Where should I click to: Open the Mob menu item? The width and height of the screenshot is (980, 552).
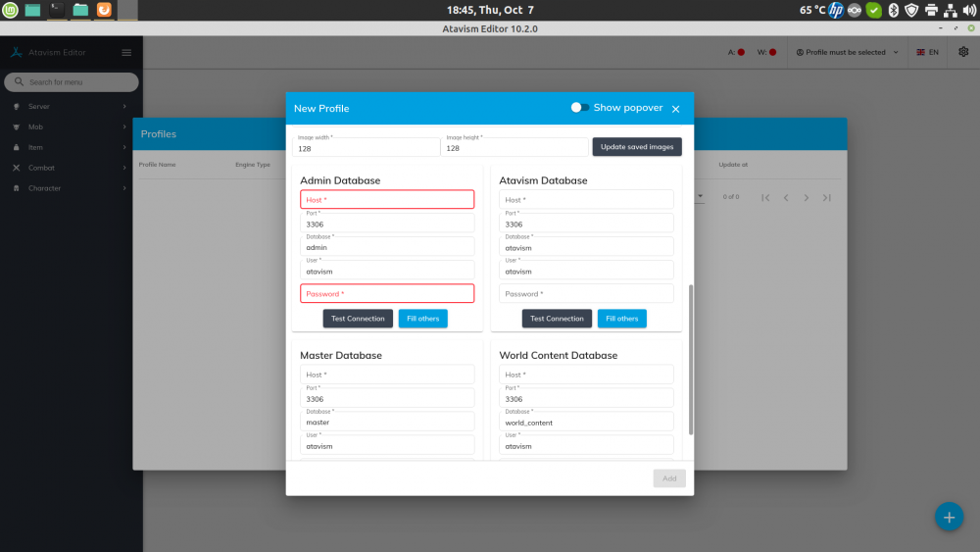click(69, 126)
